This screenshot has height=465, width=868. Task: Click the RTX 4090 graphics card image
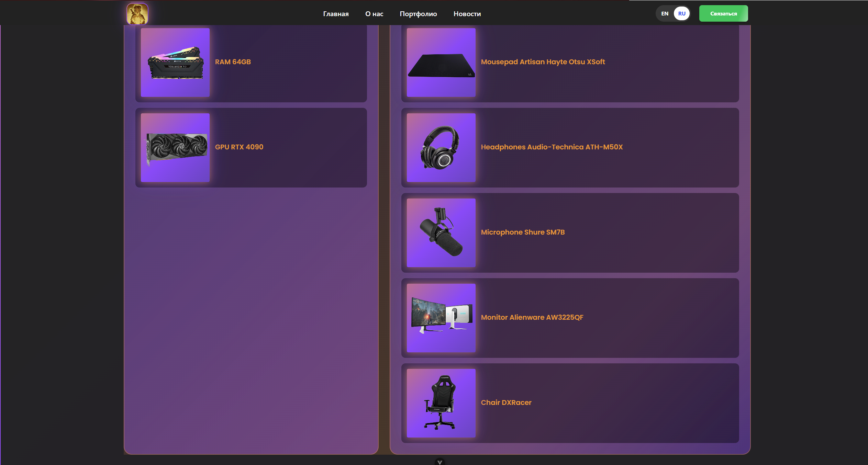pos(175,148)
